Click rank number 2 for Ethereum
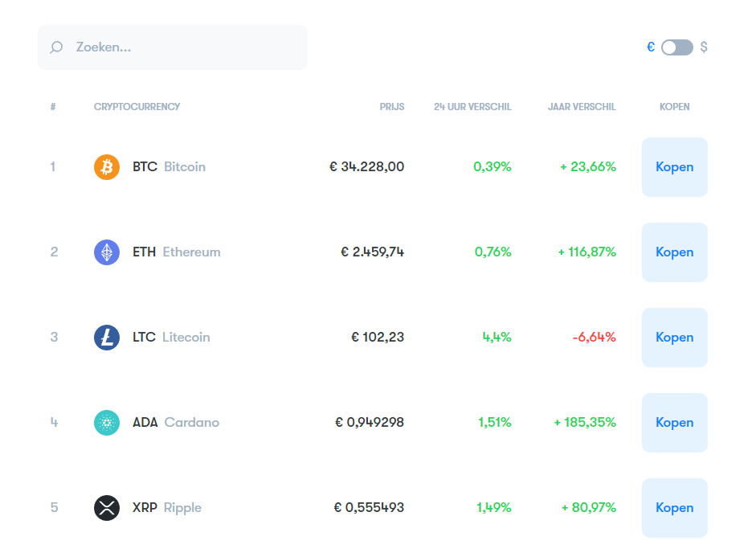Screen dimensions: 756x553 click(x=54, y=252)
